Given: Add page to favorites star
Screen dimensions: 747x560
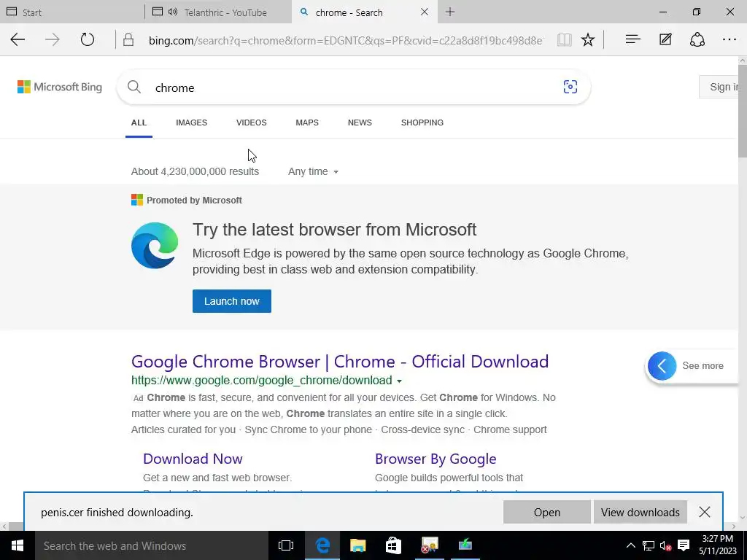Looking at the screenshot, I should point(588,39).
